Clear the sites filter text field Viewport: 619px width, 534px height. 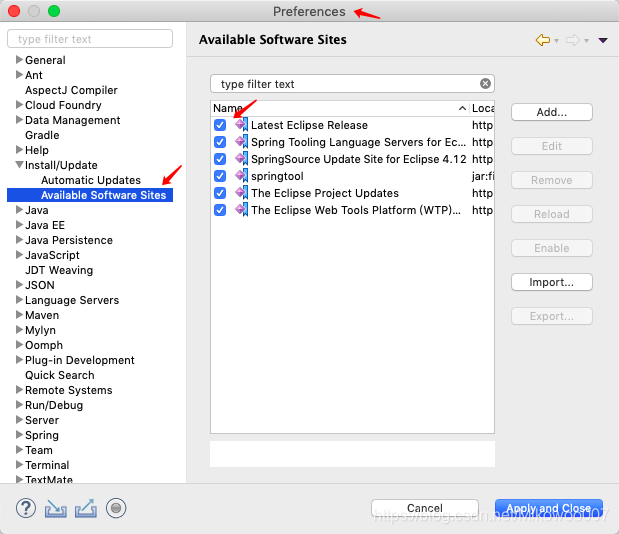(x=485, y=84)
